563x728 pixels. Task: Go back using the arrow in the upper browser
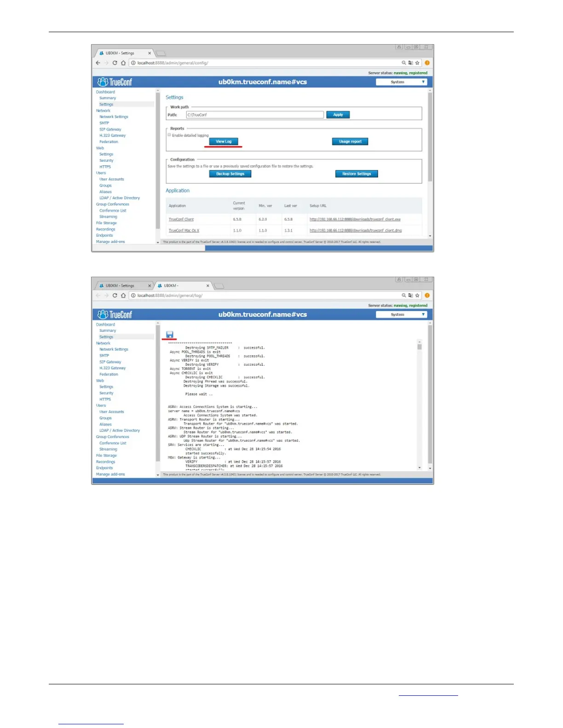point(98,63)
